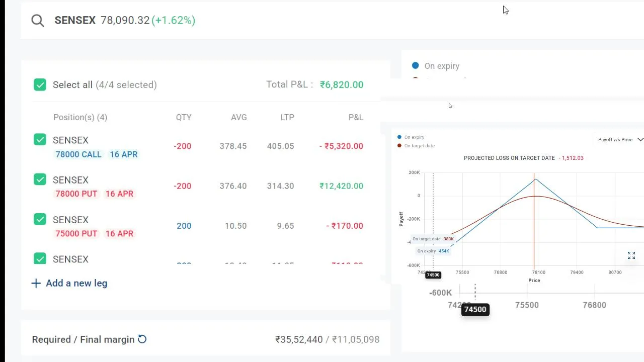
Task: Click the LTP column header
Action: click(x=287, y=117)
